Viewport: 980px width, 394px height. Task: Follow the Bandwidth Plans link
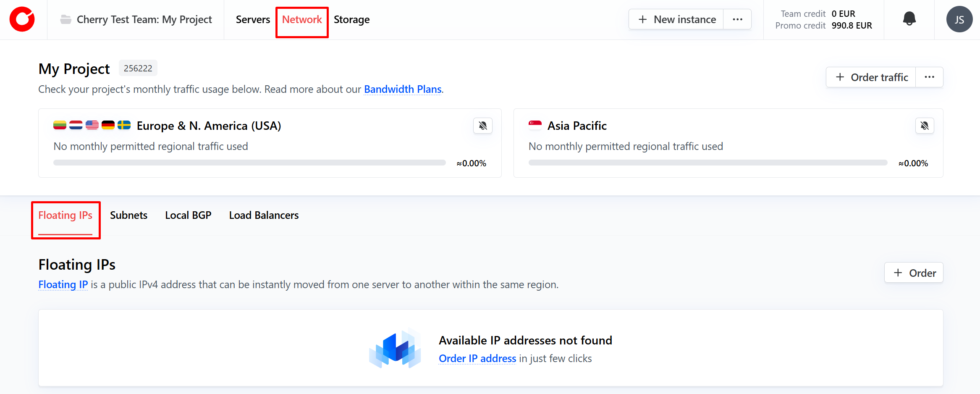coord(403,89)
